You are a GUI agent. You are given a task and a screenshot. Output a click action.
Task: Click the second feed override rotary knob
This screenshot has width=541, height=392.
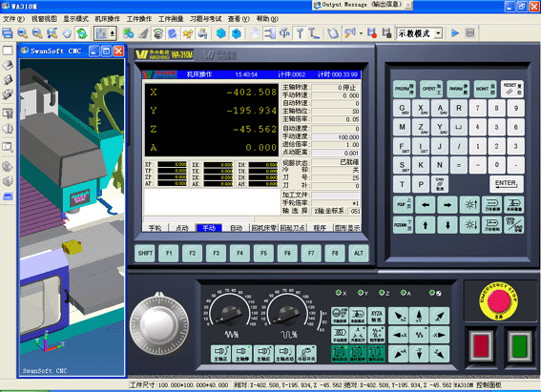pyautogui.click(x=286, y=314)
